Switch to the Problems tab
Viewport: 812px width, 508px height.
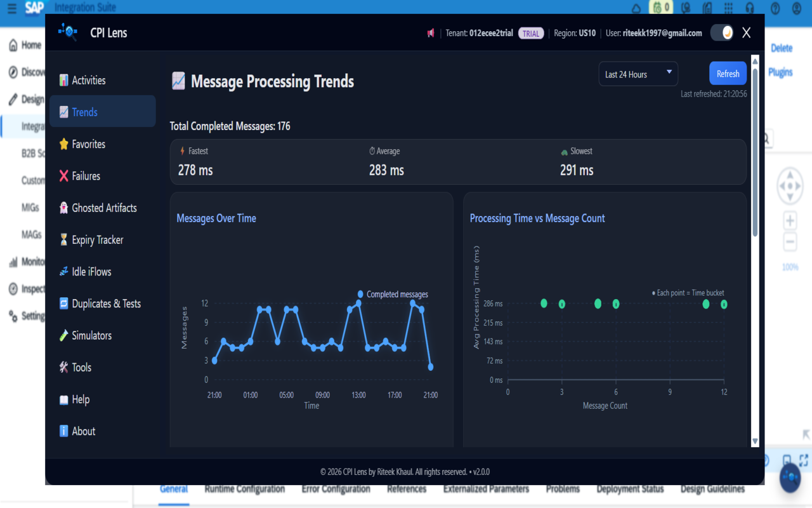[562, 489]
